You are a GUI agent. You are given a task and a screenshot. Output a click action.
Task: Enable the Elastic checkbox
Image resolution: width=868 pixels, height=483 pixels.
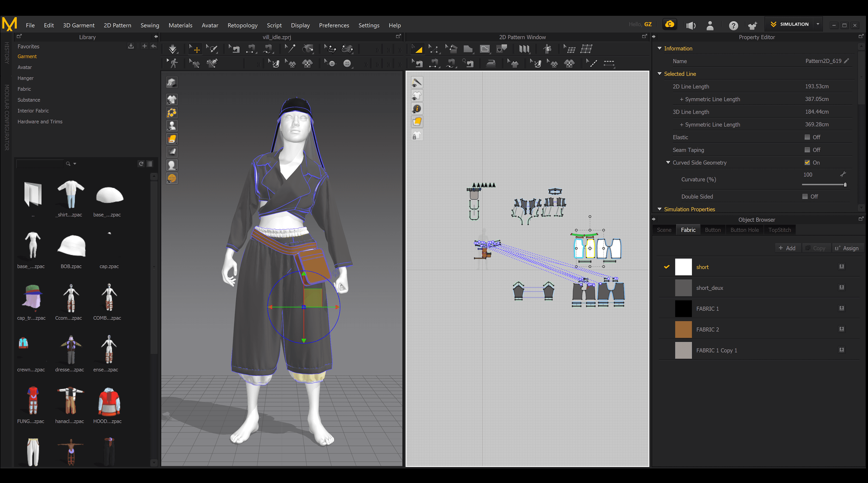pyautogui.click(x=807, y=137)
